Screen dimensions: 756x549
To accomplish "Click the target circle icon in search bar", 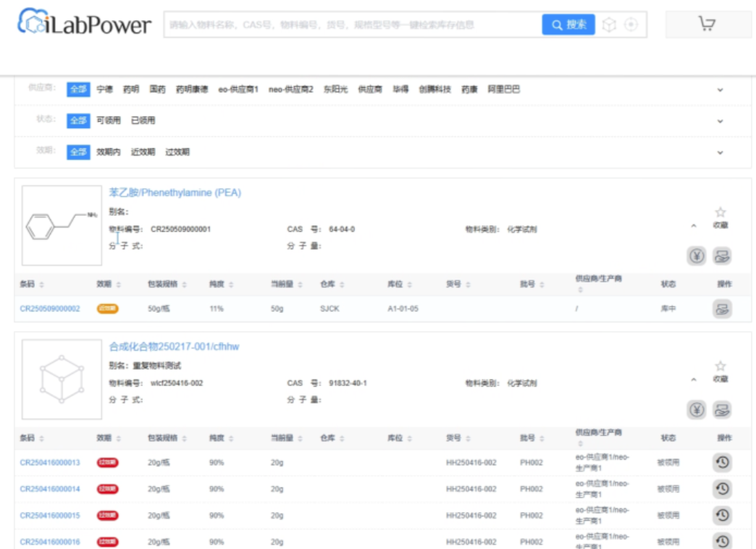I will pos(631,25).
